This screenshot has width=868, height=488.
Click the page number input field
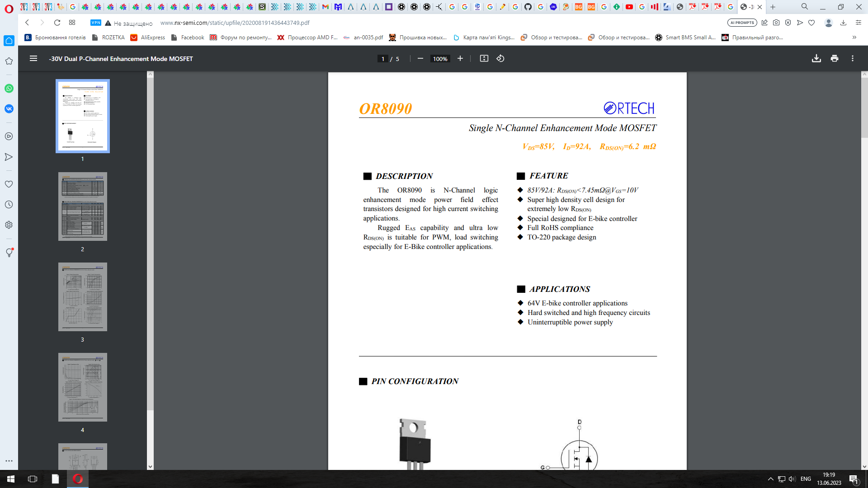tap(383, 59)
